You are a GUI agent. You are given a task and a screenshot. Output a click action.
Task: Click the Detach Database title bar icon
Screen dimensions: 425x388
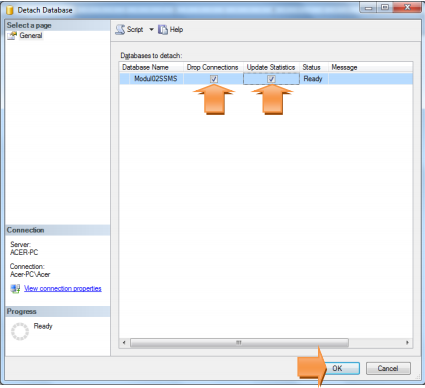click(x=10, y=10)
